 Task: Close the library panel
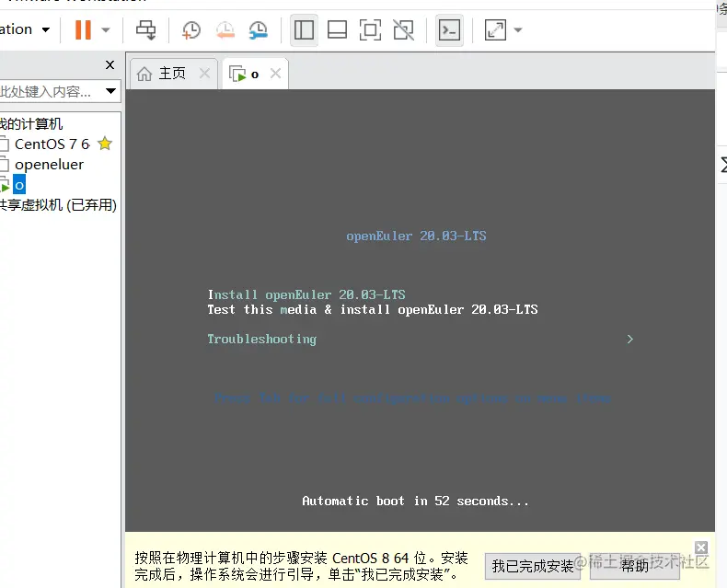[x=110, y=65]
